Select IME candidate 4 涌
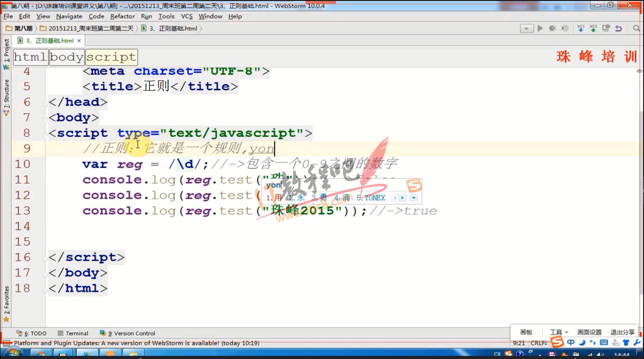 [342, 198]
